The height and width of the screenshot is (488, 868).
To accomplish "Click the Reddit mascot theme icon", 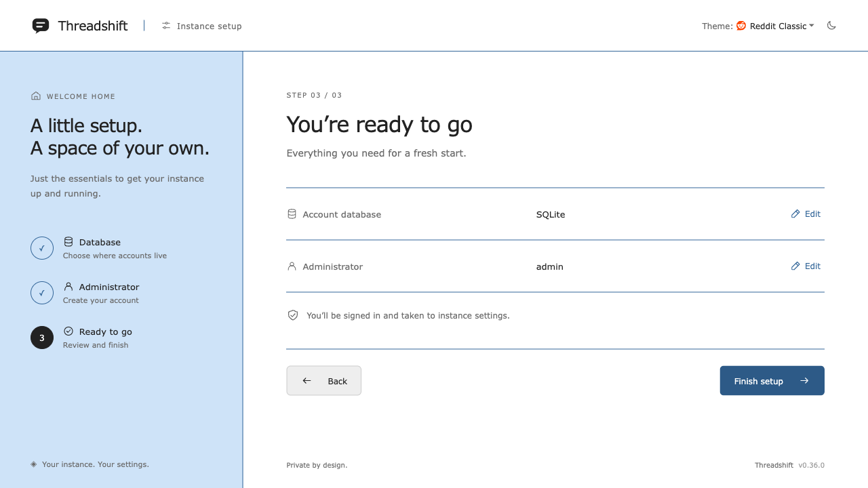I will click(741, 26).
